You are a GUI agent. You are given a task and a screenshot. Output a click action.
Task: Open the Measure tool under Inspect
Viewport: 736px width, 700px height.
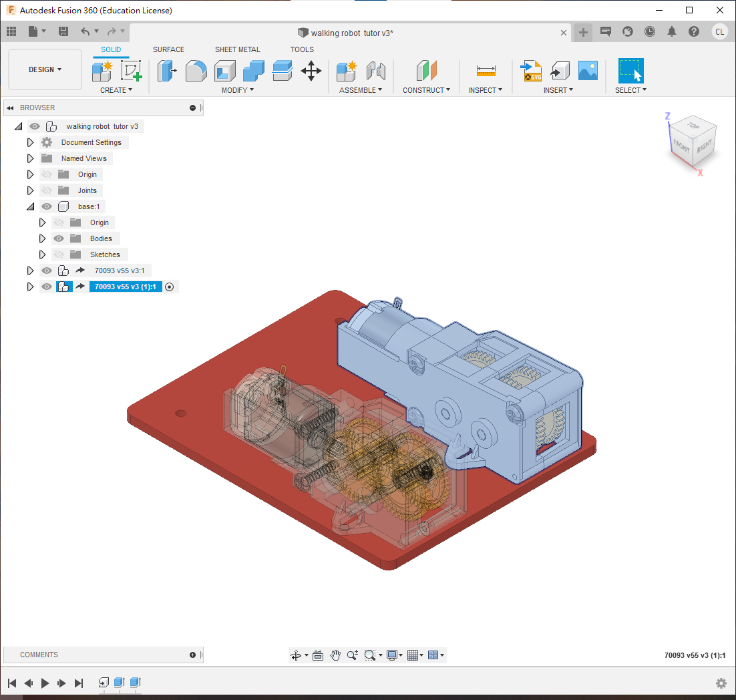(x=486, y=70)
